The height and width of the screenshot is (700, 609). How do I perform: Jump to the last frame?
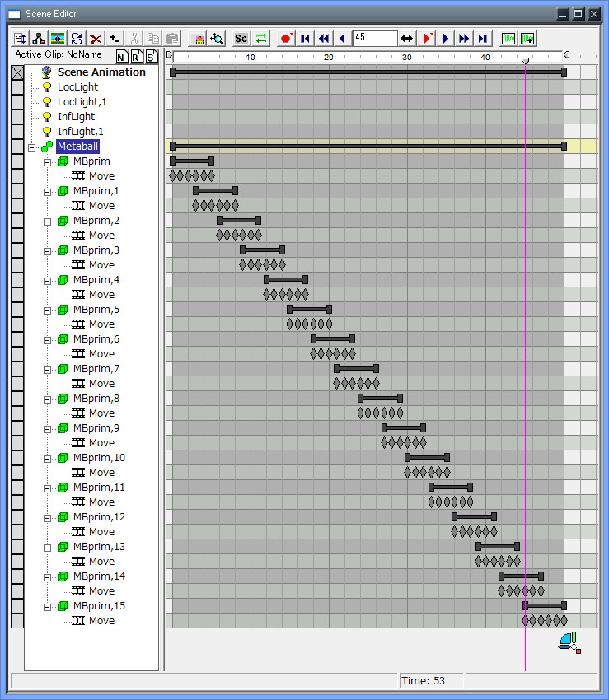coord(483,39)
